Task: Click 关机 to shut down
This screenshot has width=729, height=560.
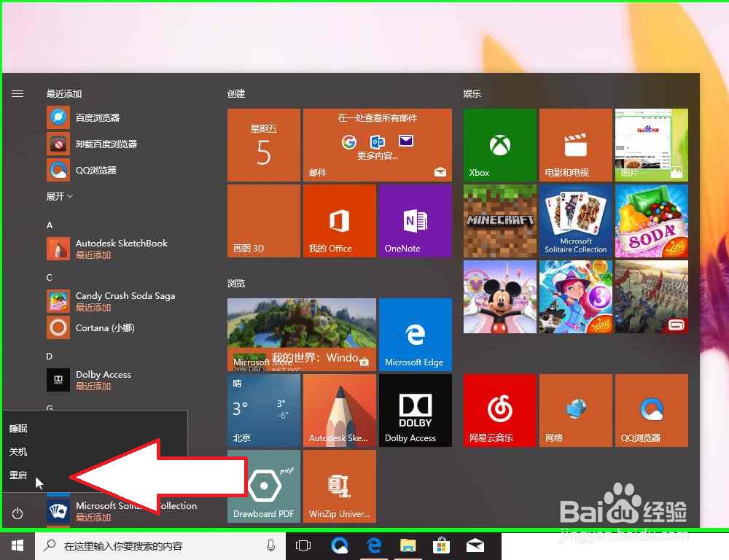Action: pos(18,452)
